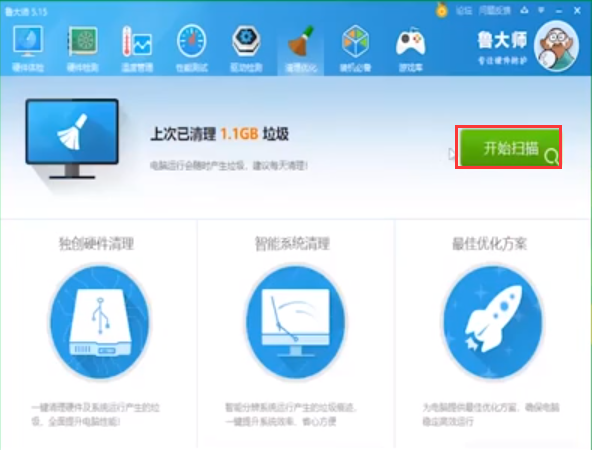Image resolution: width=592 pixels, height=450 pixels.
Task: Open the 论坛 forum link
Action: coord(464,11)
